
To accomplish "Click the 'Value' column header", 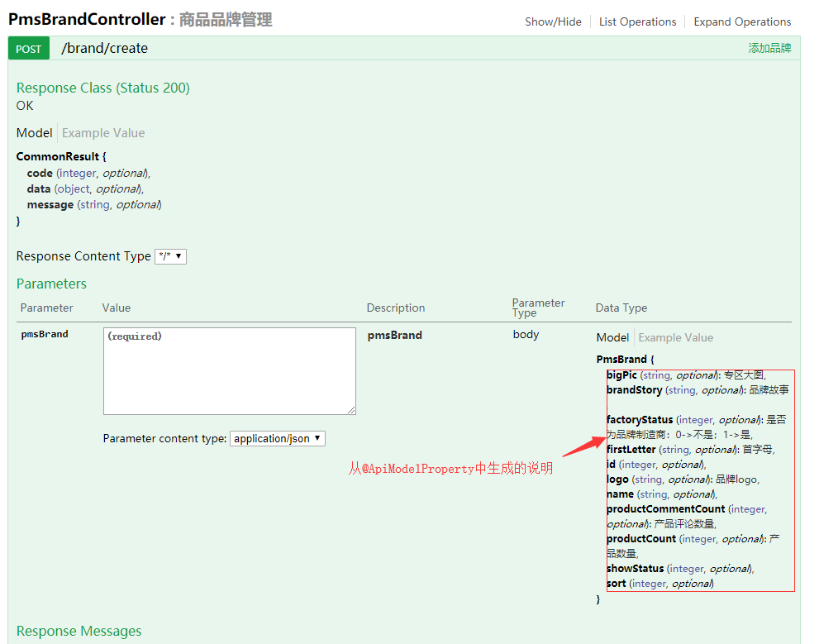I will 116,308.
